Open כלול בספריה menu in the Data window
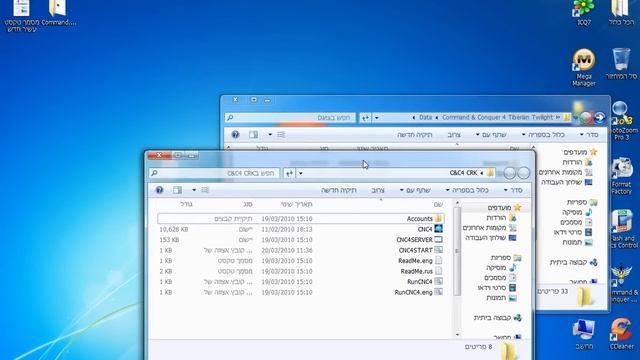The height and width of the screenshot is (360, 640). point(544,135)
